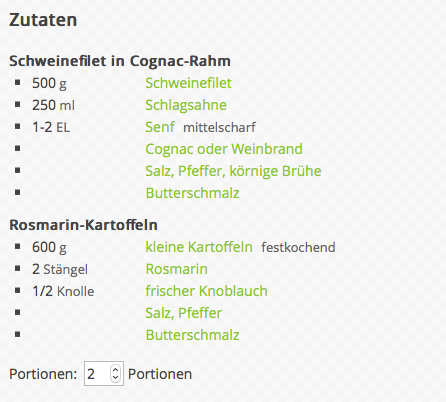Click the kleine Kartoffeln link
The width and height of the screenshot is (446, 402).
coord(199,247)
